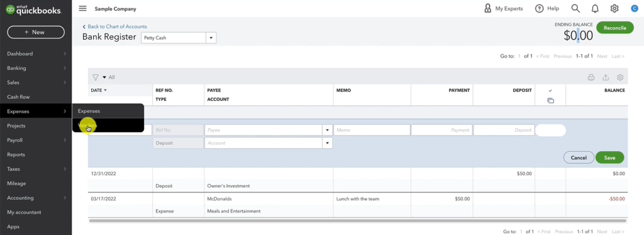The image size is (644, 235).
Task: Click the filter funnel icon
Action: (x=96, y=77)
